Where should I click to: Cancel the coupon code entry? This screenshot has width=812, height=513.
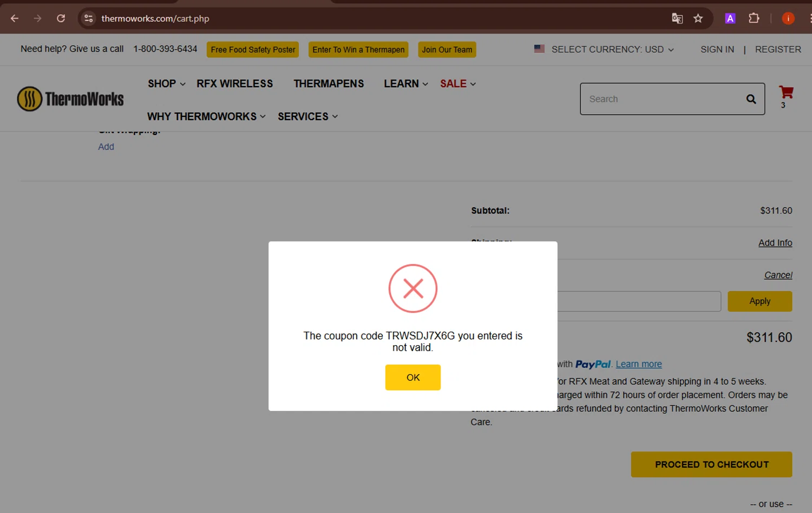point(778,275)
